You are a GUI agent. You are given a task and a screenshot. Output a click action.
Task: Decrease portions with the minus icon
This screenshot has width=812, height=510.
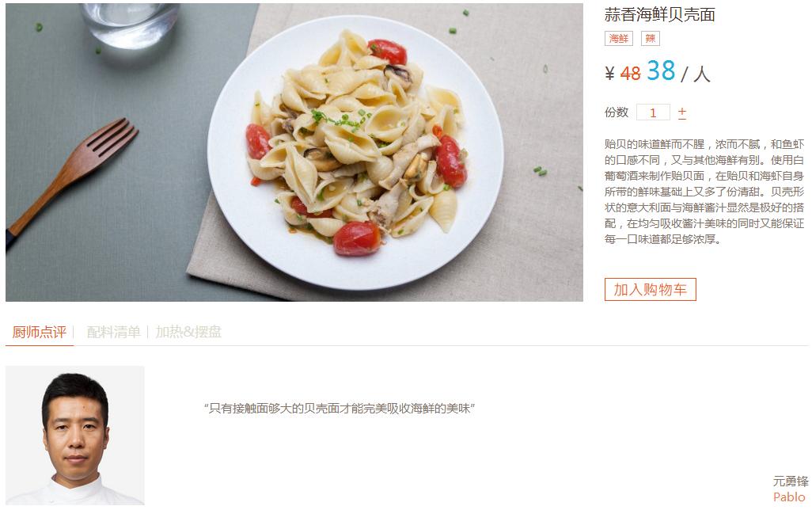click(682, 120)
